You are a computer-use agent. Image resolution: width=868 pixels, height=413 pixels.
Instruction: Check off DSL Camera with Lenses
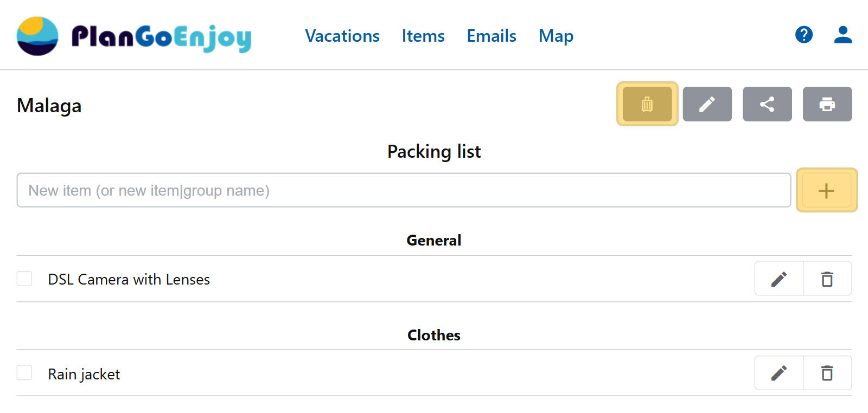pyautogui.click(x=24, y=279)
